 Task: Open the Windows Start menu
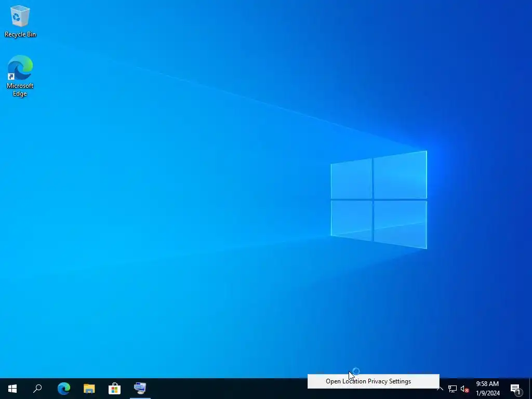click(x=12, y=389)
